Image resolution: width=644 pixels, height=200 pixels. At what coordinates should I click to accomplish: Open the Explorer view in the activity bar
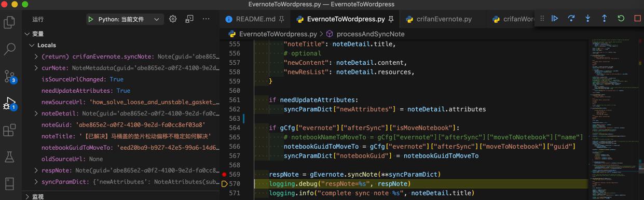coord(9,22)
